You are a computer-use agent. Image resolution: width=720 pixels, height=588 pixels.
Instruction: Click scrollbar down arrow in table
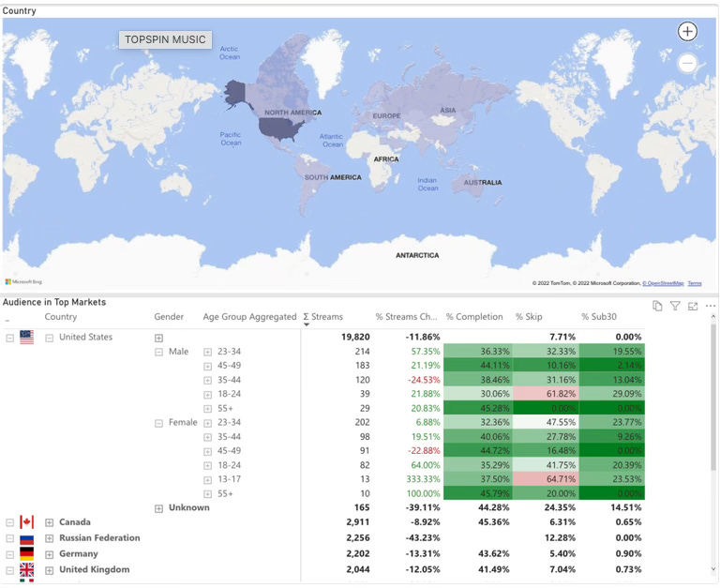pyautogui.click(x=713, y=569)
